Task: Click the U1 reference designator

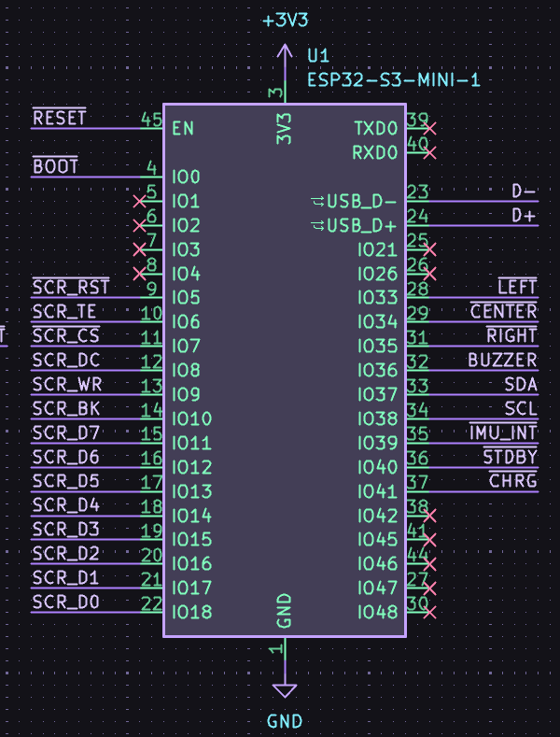Action: [x=318, y=56]
